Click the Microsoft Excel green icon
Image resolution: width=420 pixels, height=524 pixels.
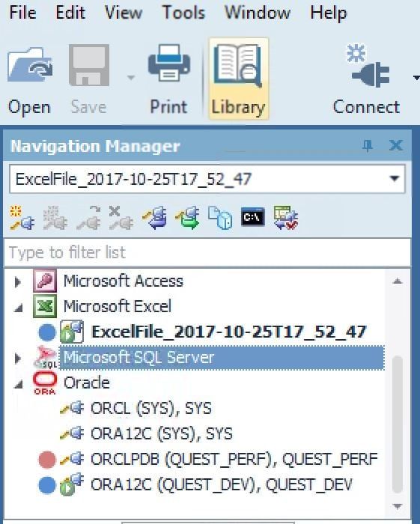click(x=45, y=306)
